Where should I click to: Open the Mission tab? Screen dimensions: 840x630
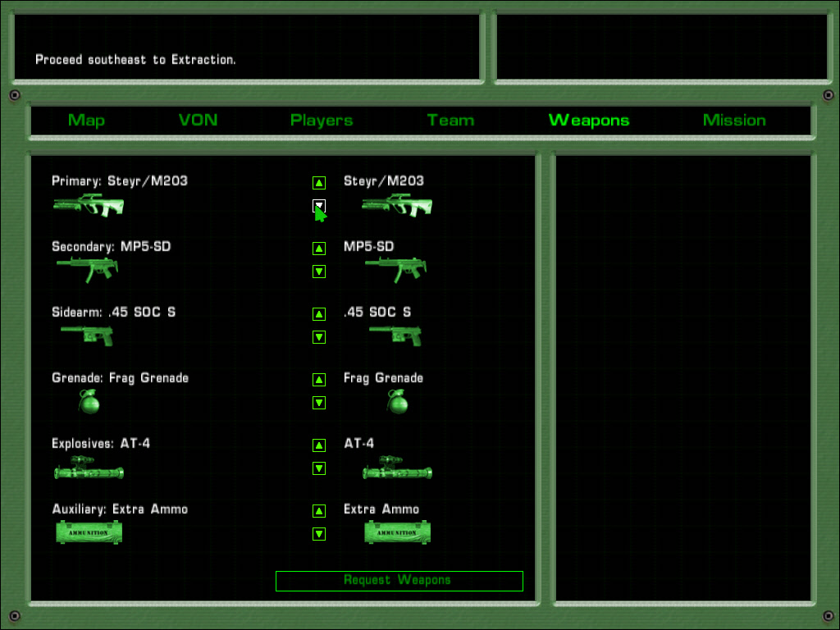734,120
